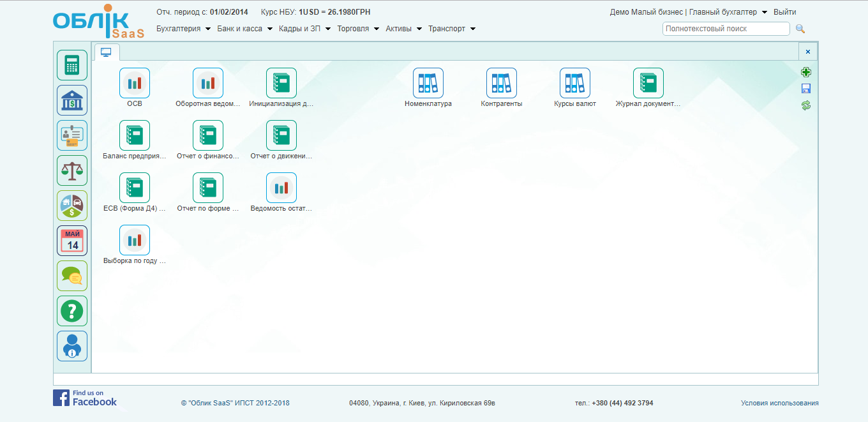Select the desktop monitor tab
Image resolution: width=868 pixels, height=422 pixels.
107,52
